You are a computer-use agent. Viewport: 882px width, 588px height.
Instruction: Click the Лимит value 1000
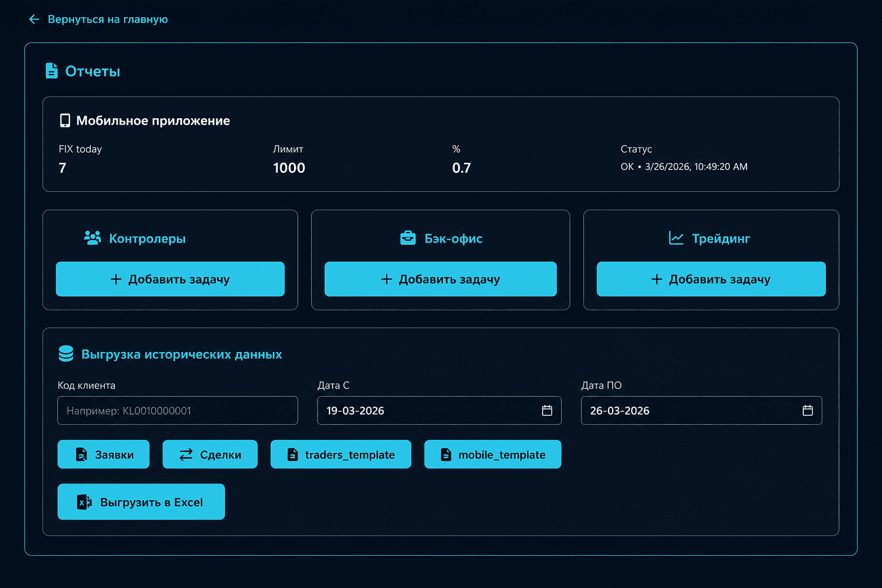pos(289,168)
